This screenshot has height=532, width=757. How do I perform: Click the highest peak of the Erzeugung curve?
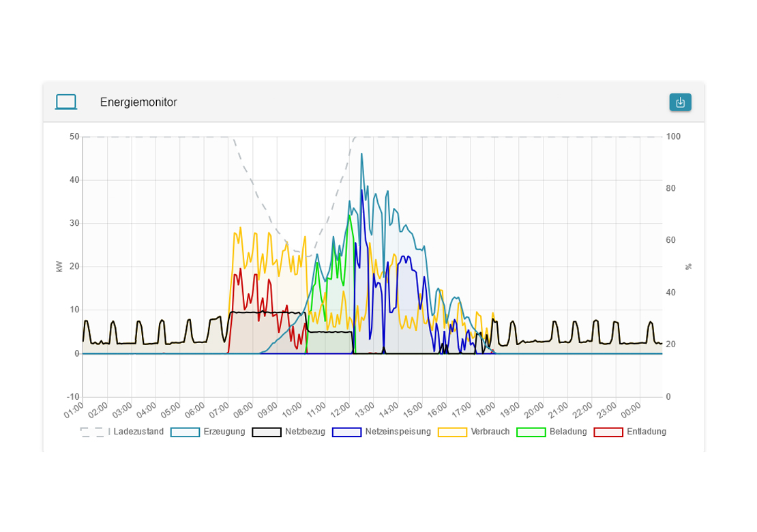point(361,154)
